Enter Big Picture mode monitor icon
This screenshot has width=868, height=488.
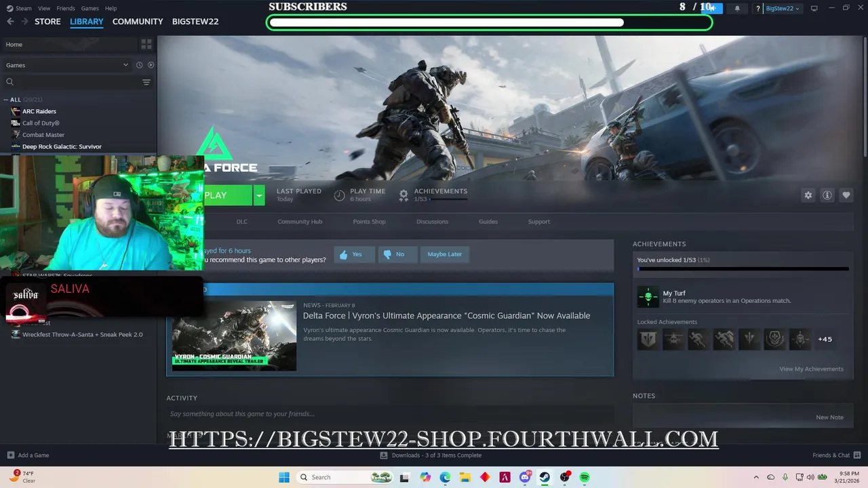coord(814,8)
